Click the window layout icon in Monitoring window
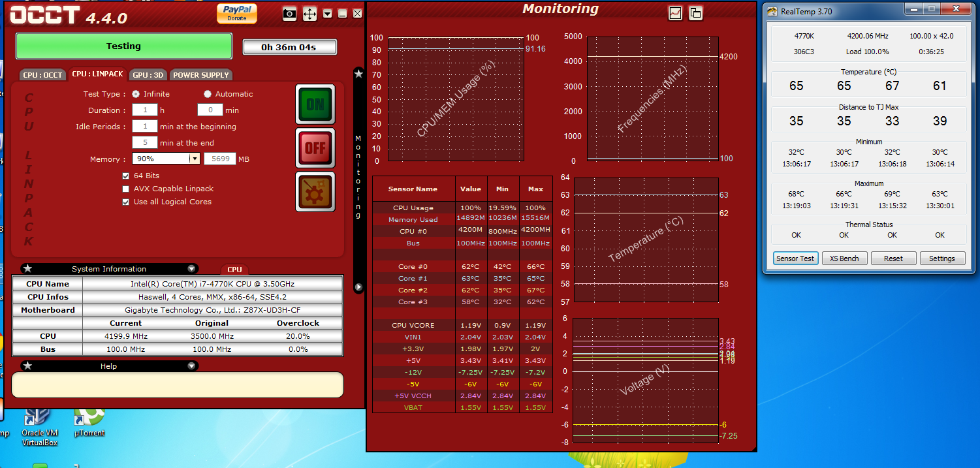980x468 pixels. point(695,12)
